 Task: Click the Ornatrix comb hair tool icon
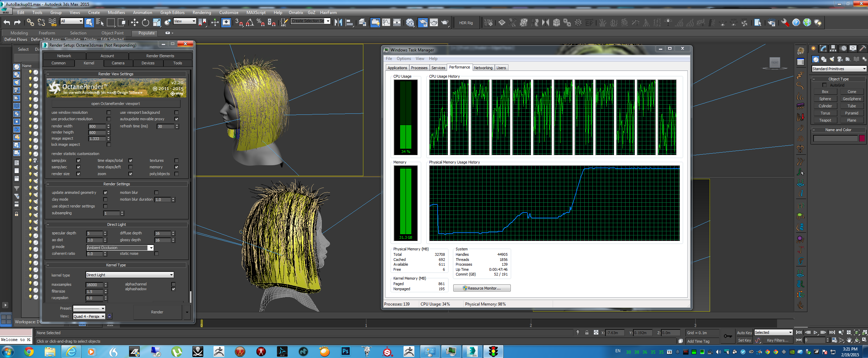[x=800, y=106]
